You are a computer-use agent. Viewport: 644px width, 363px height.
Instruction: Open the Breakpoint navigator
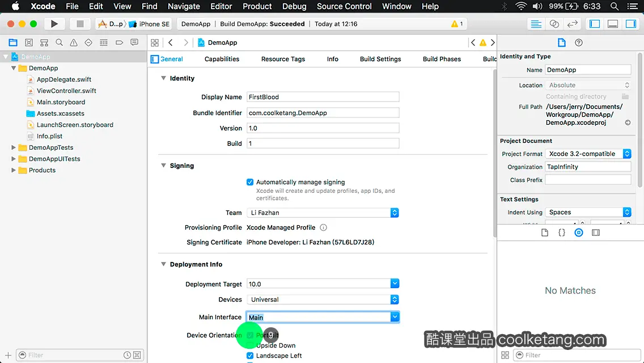coord(119,43)
